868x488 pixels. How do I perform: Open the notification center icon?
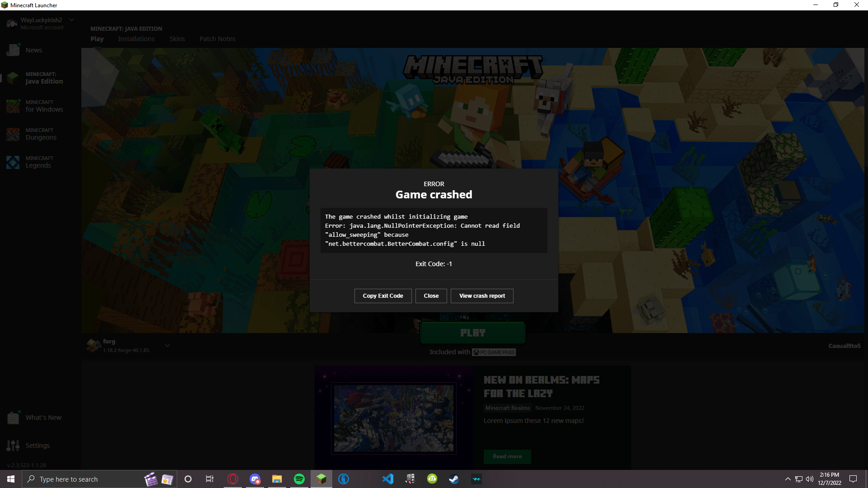[853, 479]
